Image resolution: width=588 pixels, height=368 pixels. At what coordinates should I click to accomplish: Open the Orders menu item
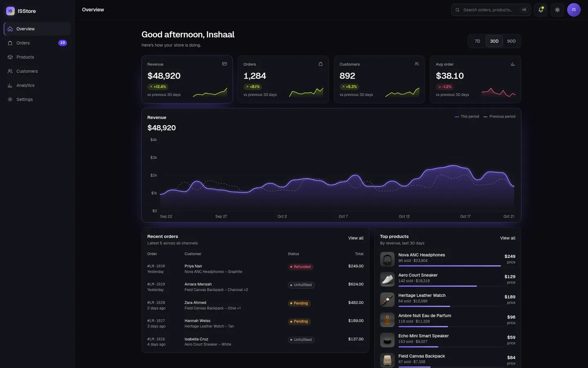(x=37, y=43)
